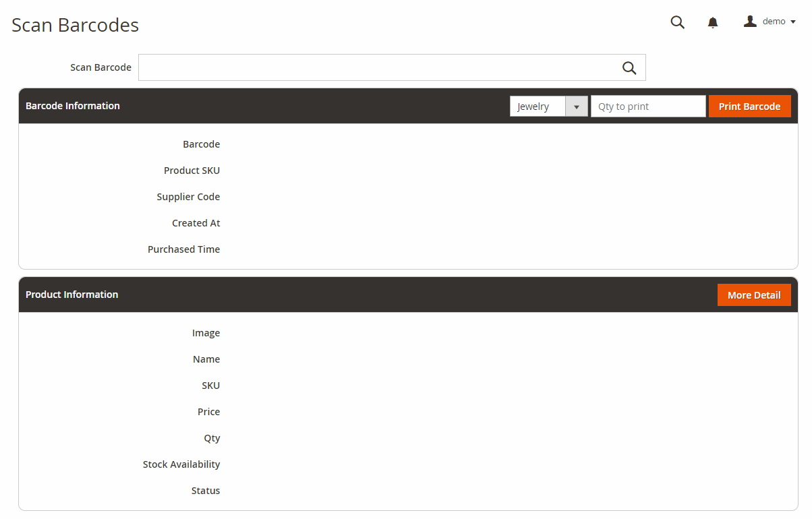Click the Stock Availability label
The image size is (812, 519).
point(181,464)
